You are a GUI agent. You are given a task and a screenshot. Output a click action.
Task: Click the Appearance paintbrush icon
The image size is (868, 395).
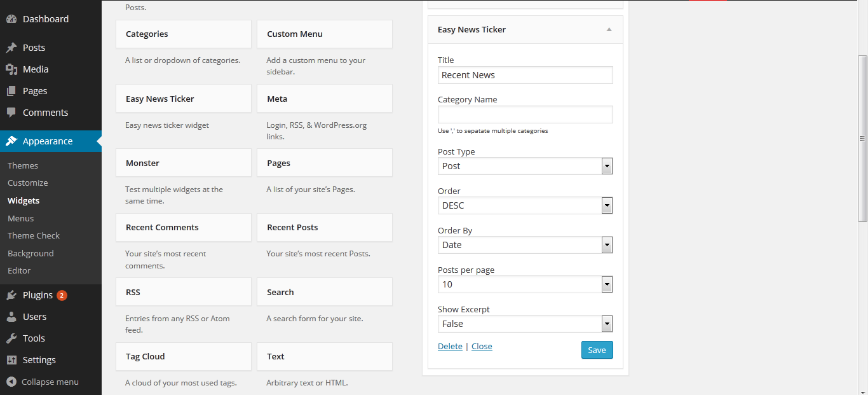[x=11, y=141]
